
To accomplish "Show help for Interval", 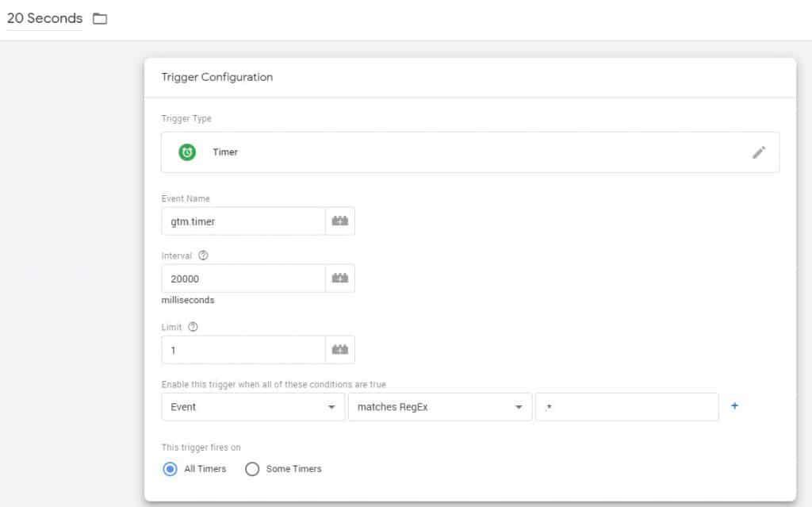I will click(203, 255).
